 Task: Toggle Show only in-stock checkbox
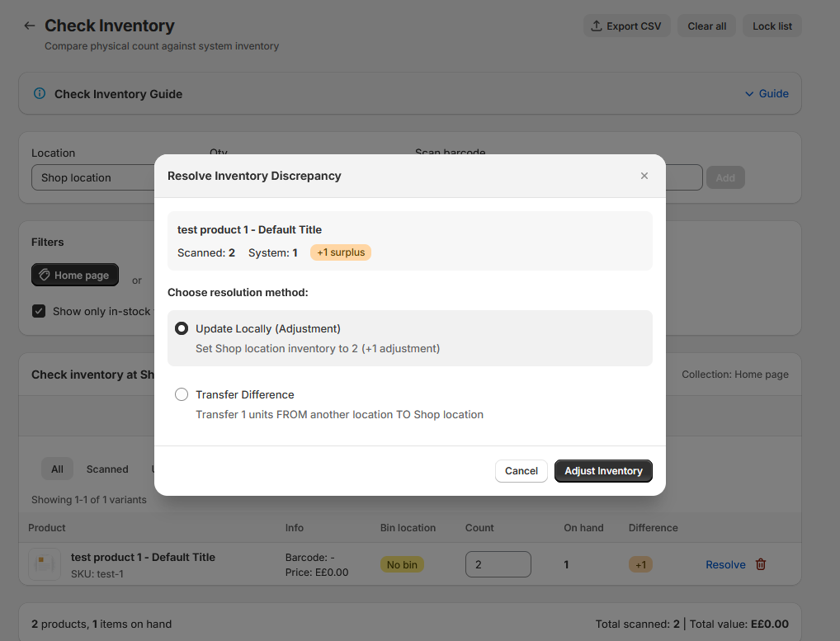coord(39,311)
